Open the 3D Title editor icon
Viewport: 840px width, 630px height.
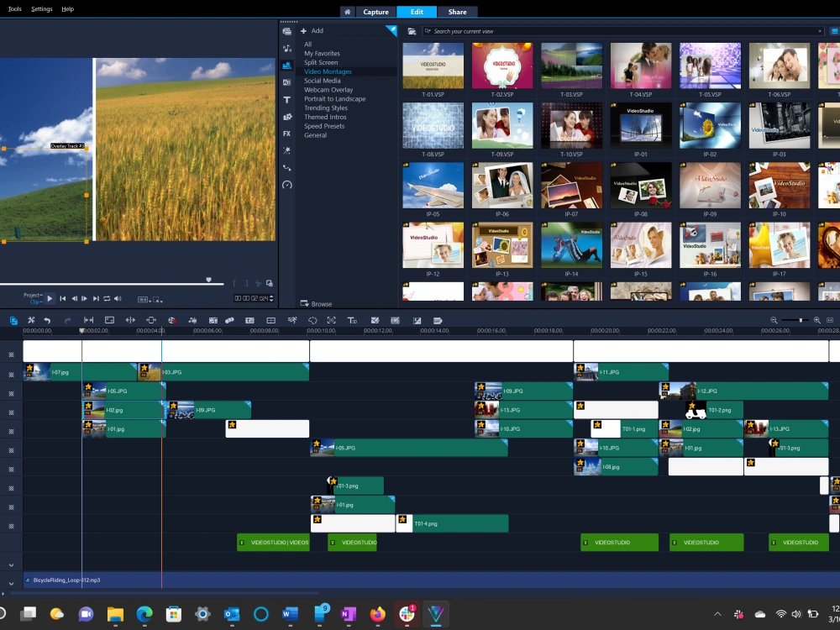click(x=352, y=320)
